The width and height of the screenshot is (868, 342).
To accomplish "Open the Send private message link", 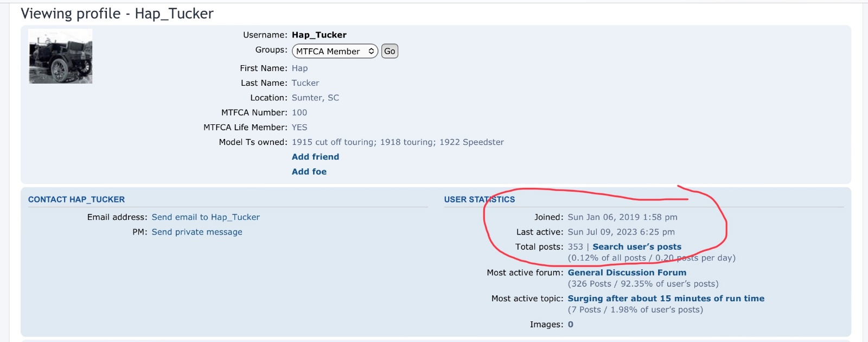I will (x=197, y=232).
